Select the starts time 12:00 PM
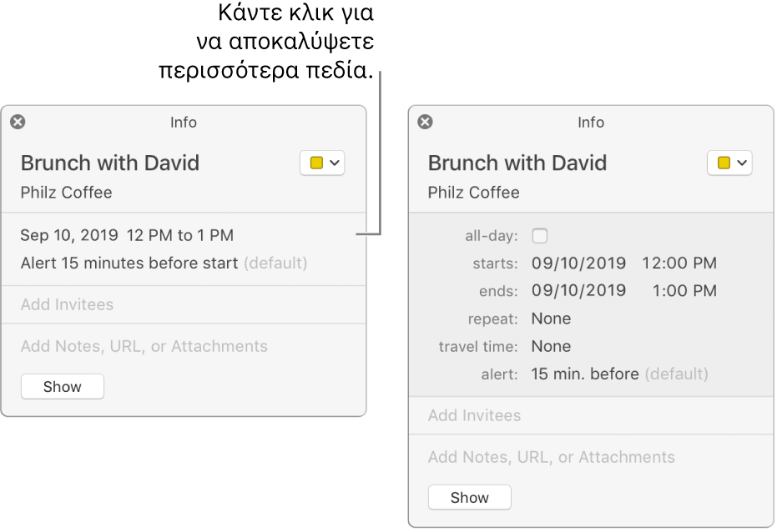This screenshot has height=532, width=777. [x=679, y=263]
